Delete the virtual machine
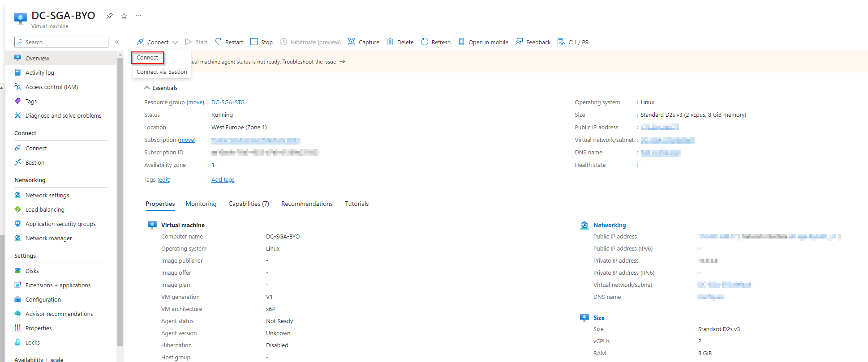The image size is (868, 362). coord(400,42)
